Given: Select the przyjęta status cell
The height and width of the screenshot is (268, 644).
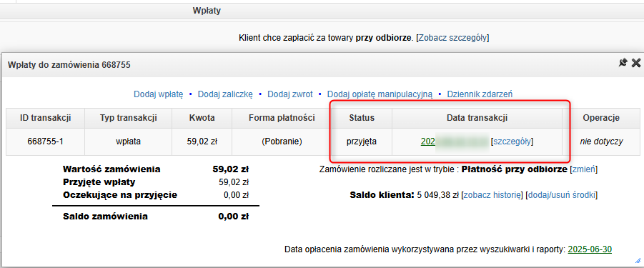Looking at the screenshot, I should (x=362, y=142).
